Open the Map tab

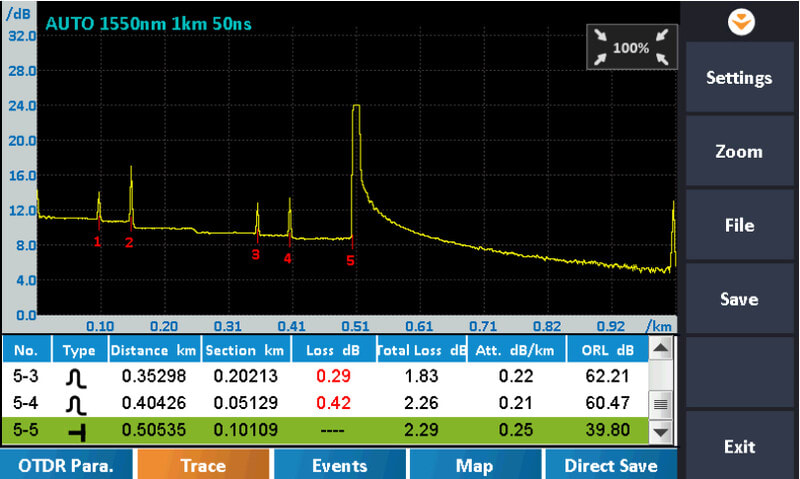474,465
